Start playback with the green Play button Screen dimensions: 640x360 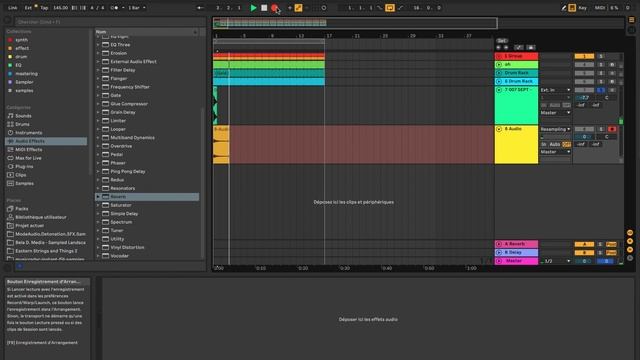(x=253, y=8)
